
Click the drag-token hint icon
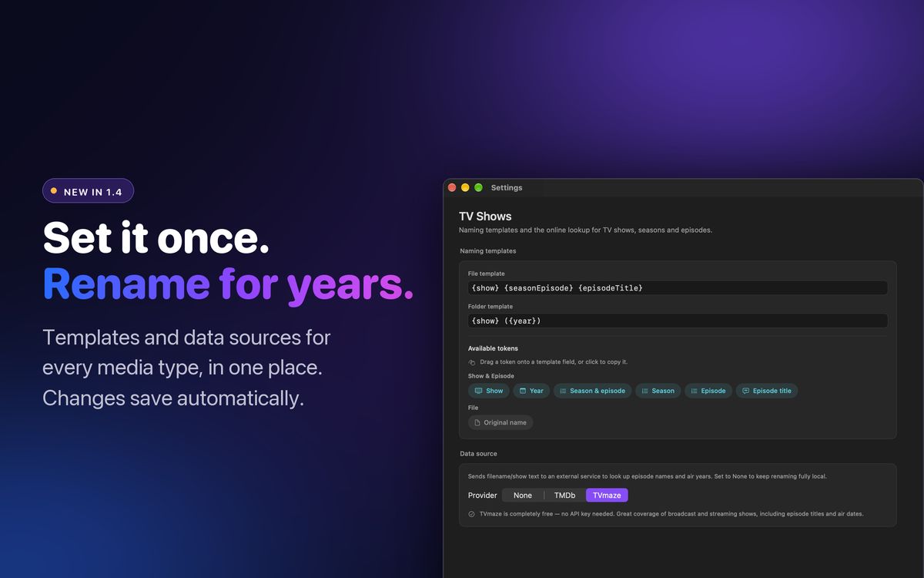(x=472, y=362)
